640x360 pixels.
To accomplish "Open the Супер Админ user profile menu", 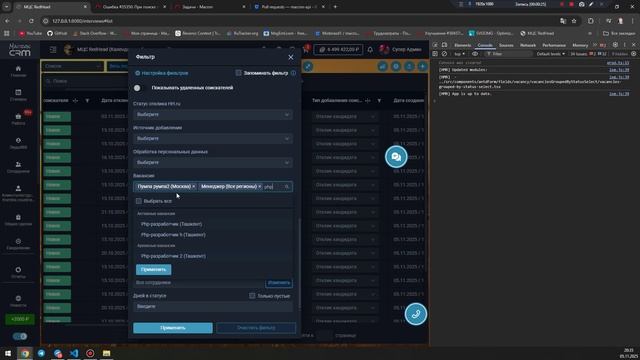I will pos(400,49).
